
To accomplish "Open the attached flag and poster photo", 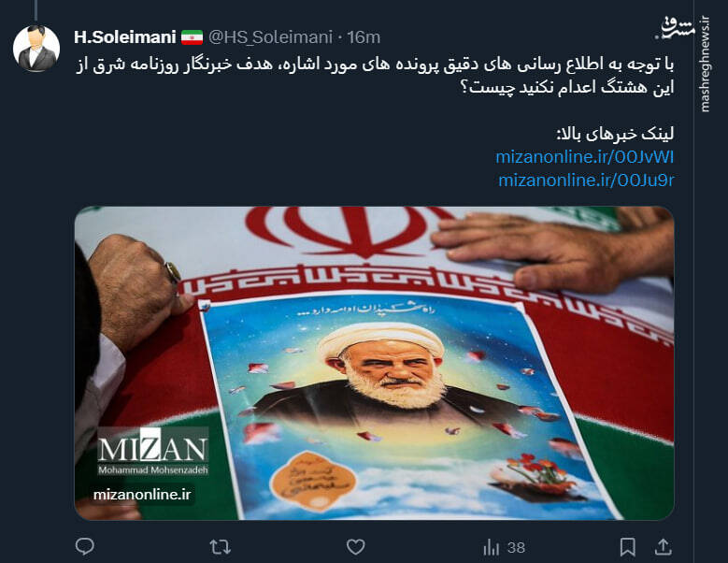I will [374, 363].
